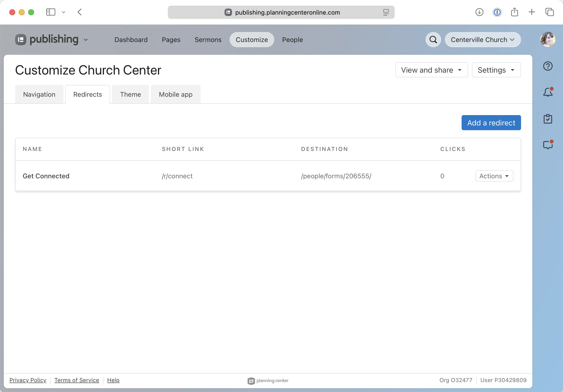Open the 1Password browser extension icon

point(497,12)
